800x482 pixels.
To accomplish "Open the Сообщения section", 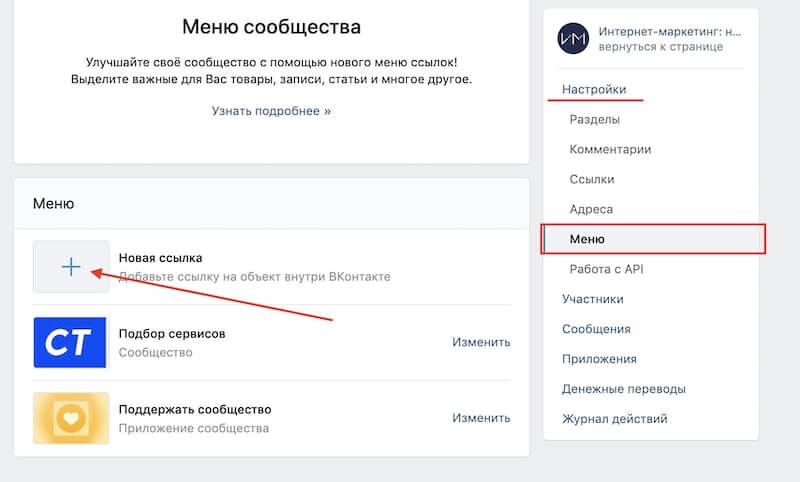I will [596, 329].
